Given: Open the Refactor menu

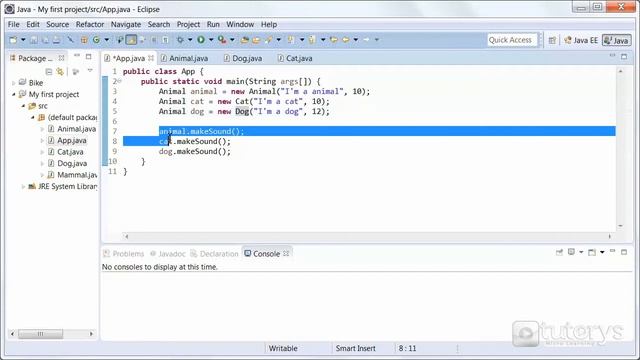Looking at the screenshot, I should pos(90,24).
